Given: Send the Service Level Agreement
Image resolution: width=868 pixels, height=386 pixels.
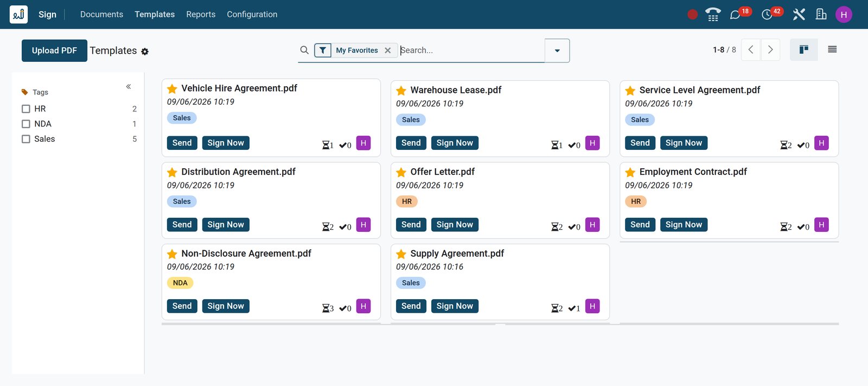Looking at the screenshot, I should click(x=640, y=143).
